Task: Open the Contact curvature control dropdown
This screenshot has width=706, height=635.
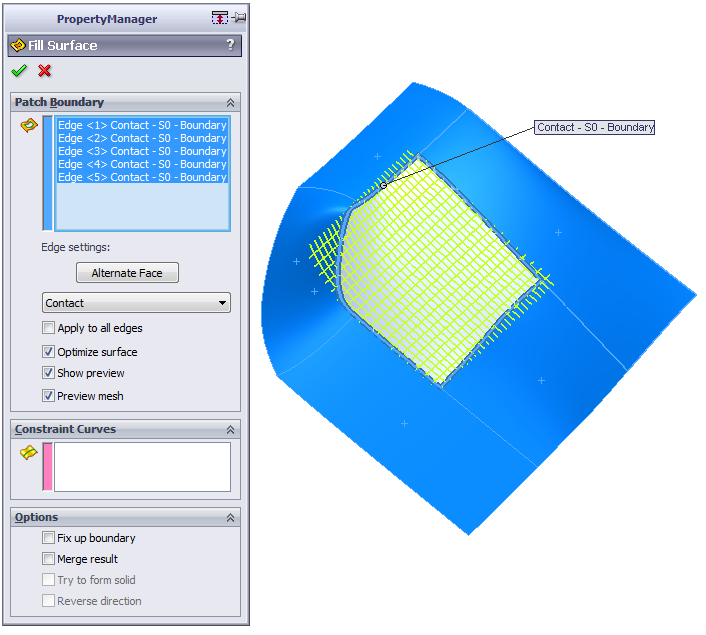Action: point(137,303)
